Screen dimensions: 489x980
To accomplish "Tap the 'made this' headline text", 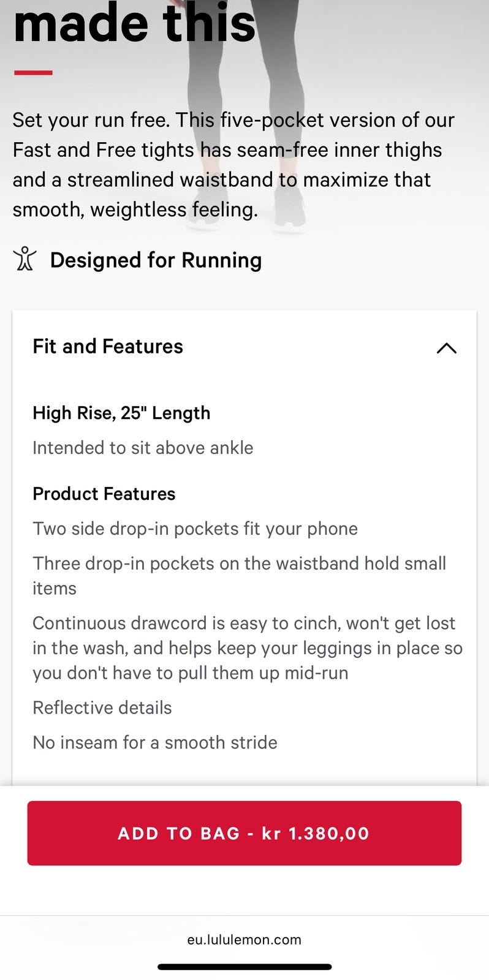I will pyautogui.click(x=135, y=24).
